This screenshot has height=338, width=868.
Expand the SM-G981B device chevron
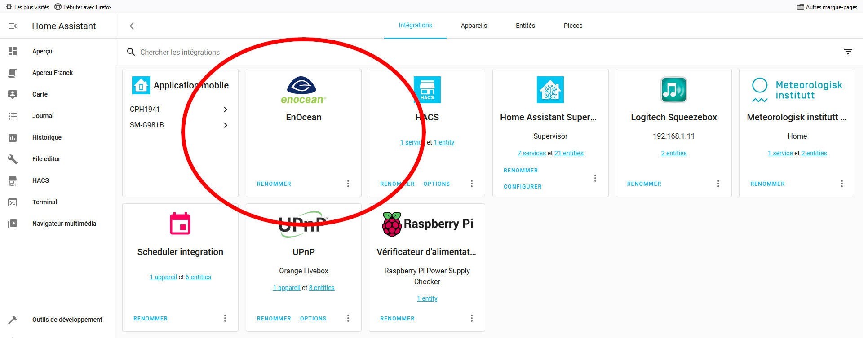[x=226, y=125]
